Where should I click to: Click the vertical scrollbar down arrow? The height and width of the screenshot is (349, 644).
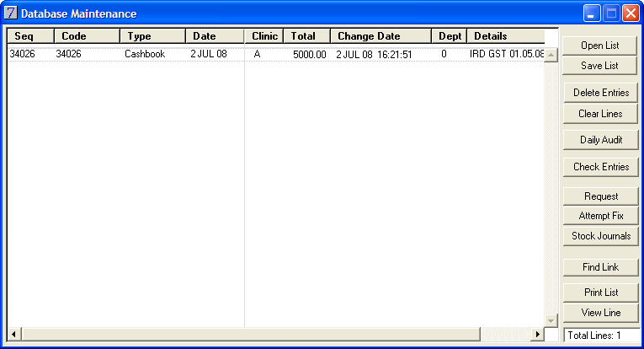(551, 320)
